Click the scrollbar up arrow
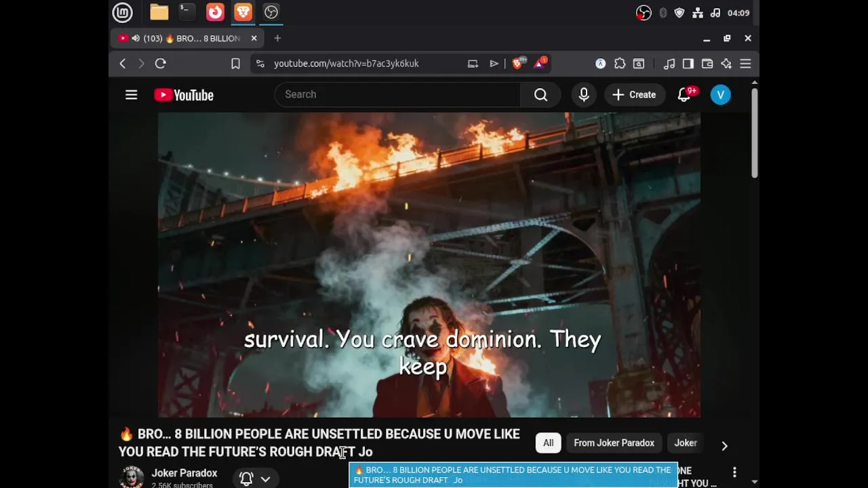This screenshot has height=488, width=868. click(x=754, y=83)
